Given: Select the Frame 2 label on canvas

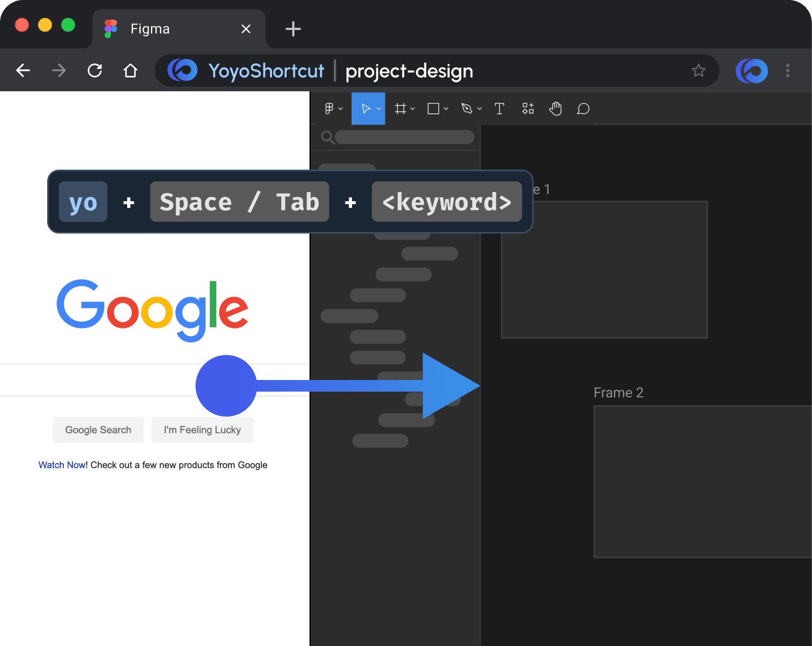Looking at the screenshot, I should [618, 393].
